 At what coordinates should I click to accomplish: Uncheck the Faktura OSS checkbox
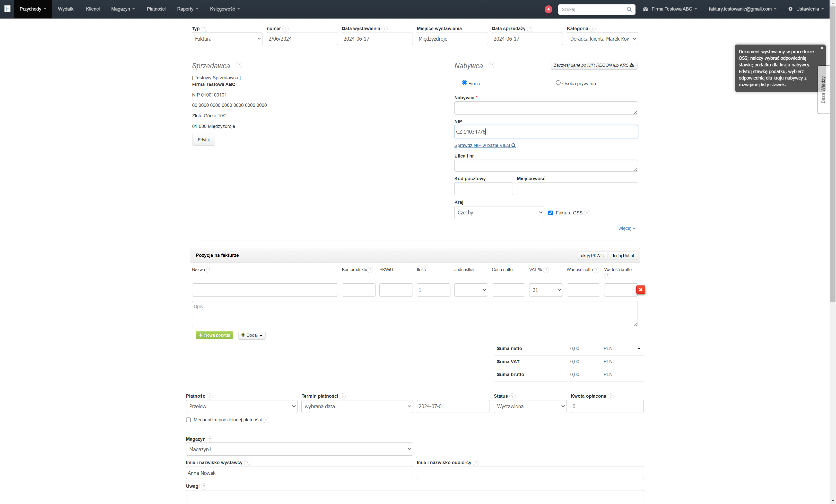click(x=550, y=213)
